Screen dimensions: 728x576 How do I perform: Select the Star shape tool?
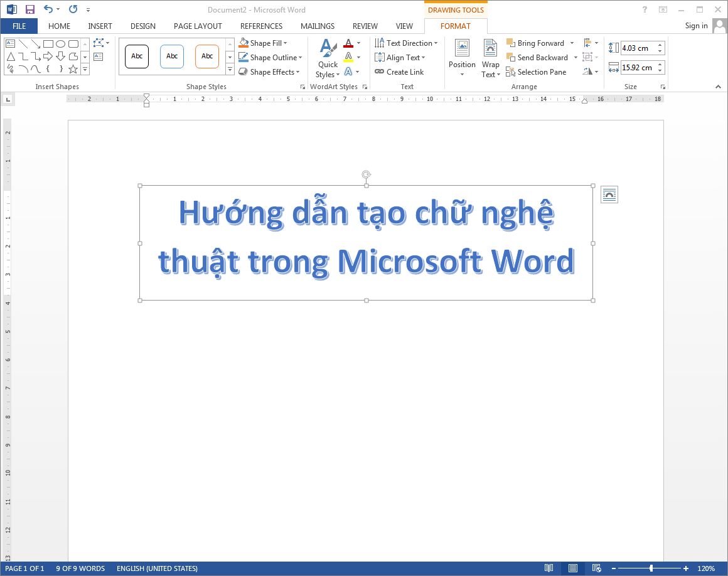tap(73, 68)
